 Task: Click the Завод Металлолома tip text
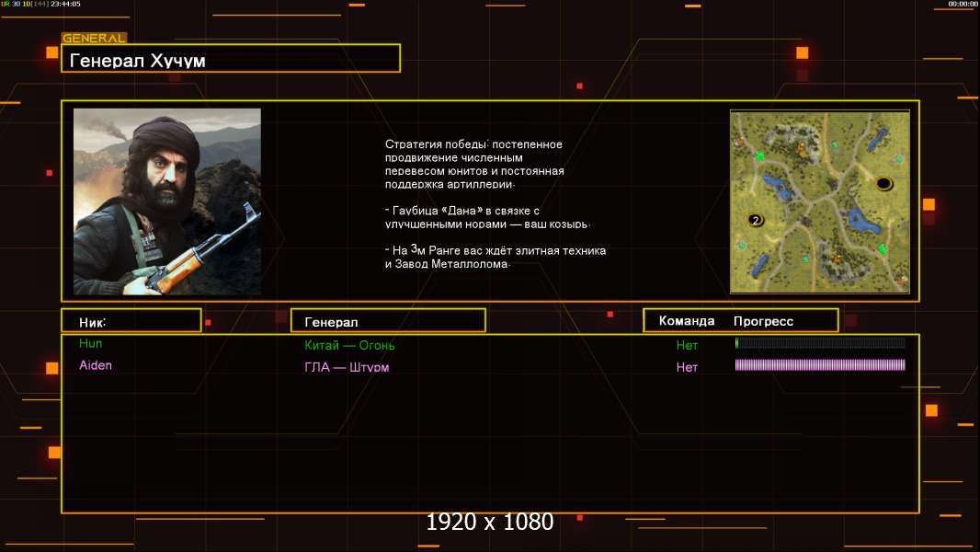(452, 264)
